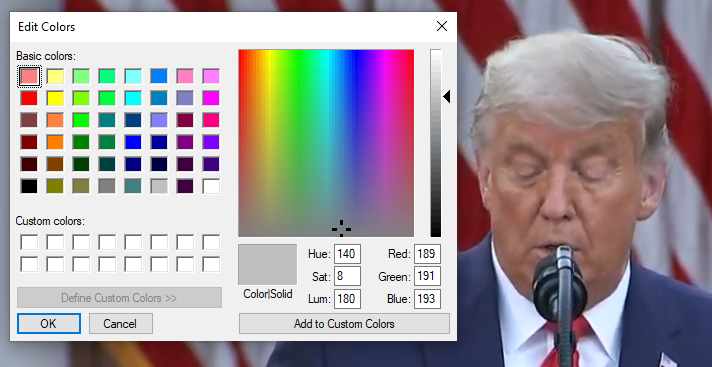The height and width of the screenshot is (367, 712).
Task: Choose the pure blue basic color
Action: (133, 142)
